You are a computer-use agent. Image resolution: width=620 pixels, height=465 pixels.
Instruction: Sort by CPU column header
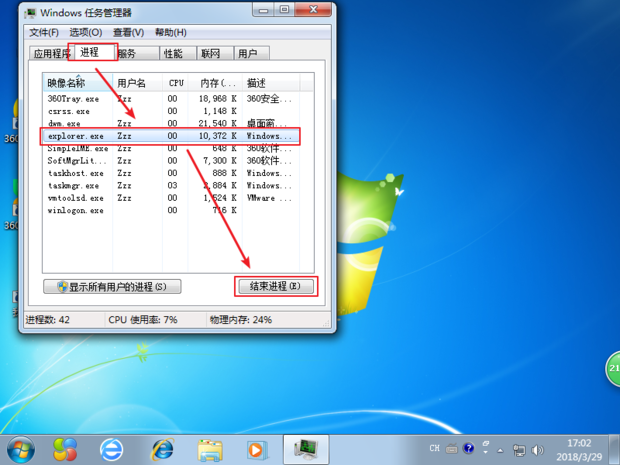pyautogui.click(x=176, y=83)
